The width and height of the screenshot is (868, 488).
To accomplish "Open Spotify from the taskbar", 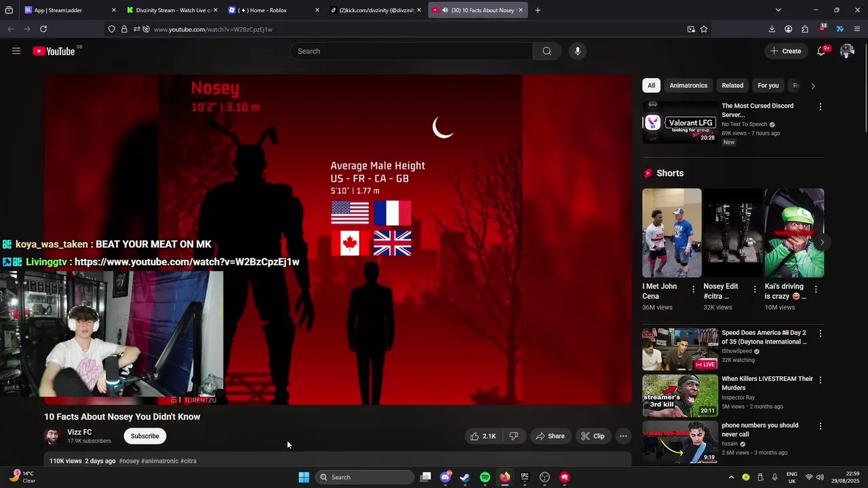I will pyautogui.click(x=485, y=477).
